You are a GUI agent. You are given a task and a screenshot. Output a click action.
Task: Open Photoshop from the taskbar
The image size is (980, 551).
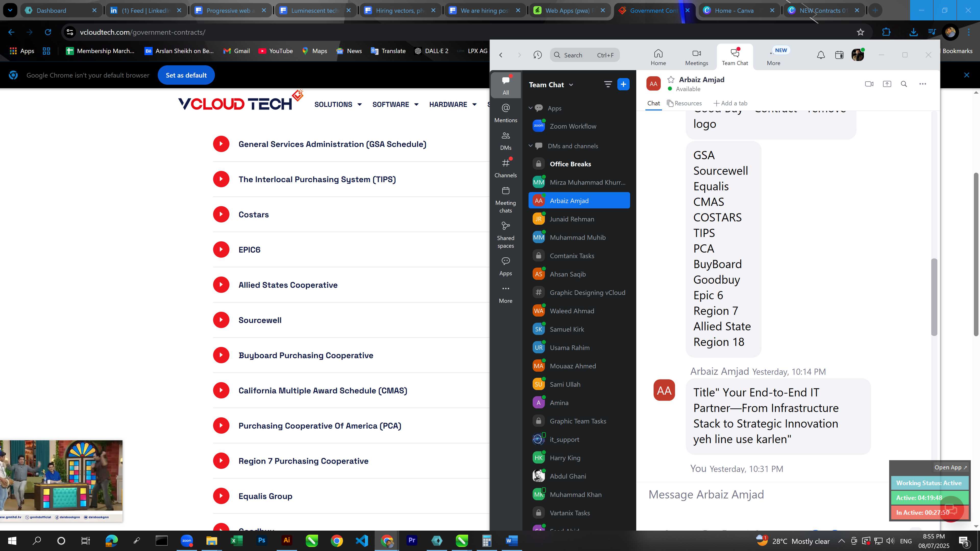click(x=262, y=540)
